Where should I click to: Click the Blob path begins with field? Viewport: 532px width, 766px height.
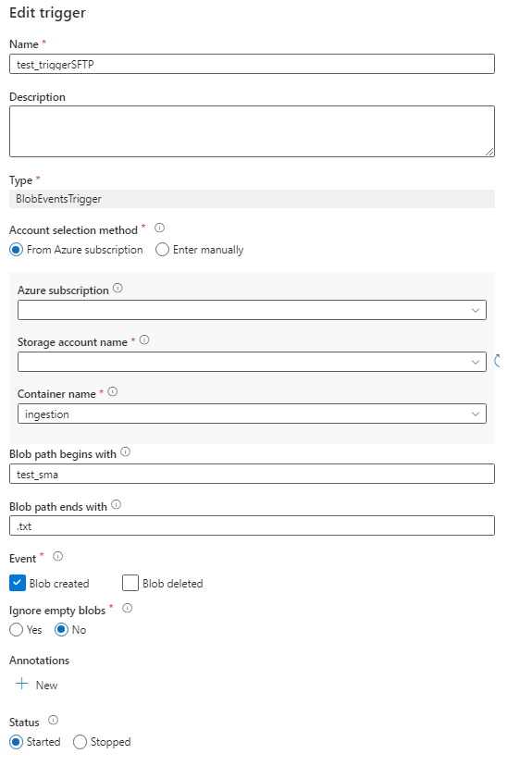[252, 474]
